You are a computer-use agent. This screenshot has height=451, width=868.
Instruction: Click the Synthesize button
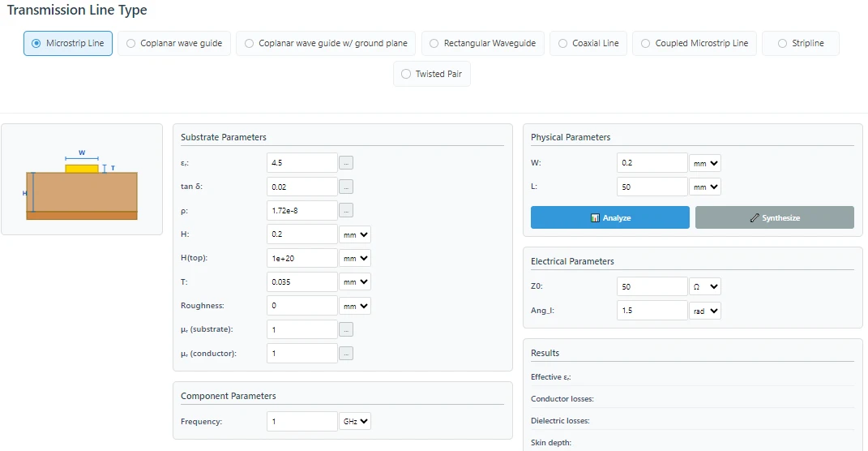point(774,218)
